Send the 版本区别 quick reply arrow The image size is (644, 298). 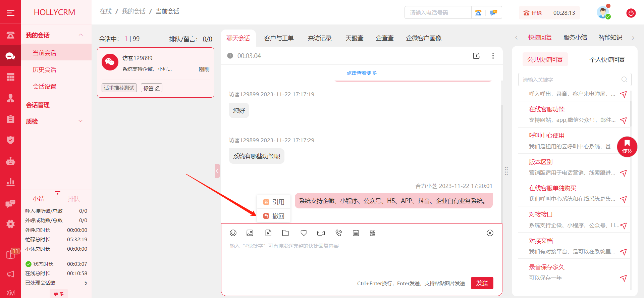[x=624, y=173]
